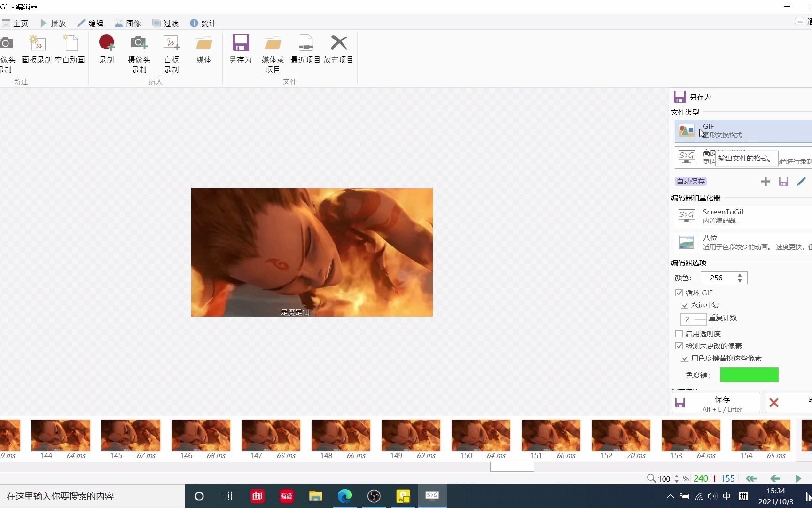Click the 保存 button
This screenshot has height=508, width=812.
[716, 403]
